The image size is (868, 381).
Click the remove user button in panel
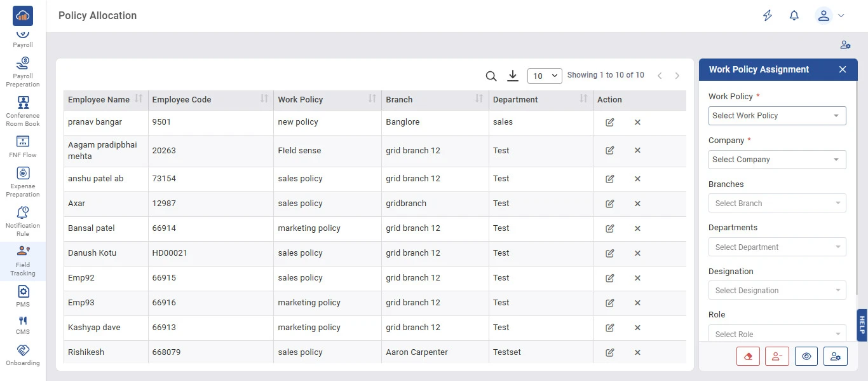[x=776, y=356]
